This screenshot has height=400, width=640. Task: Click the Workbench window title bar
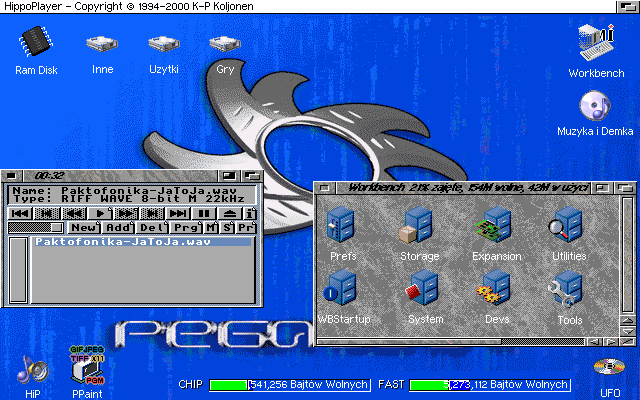point(463,188)
